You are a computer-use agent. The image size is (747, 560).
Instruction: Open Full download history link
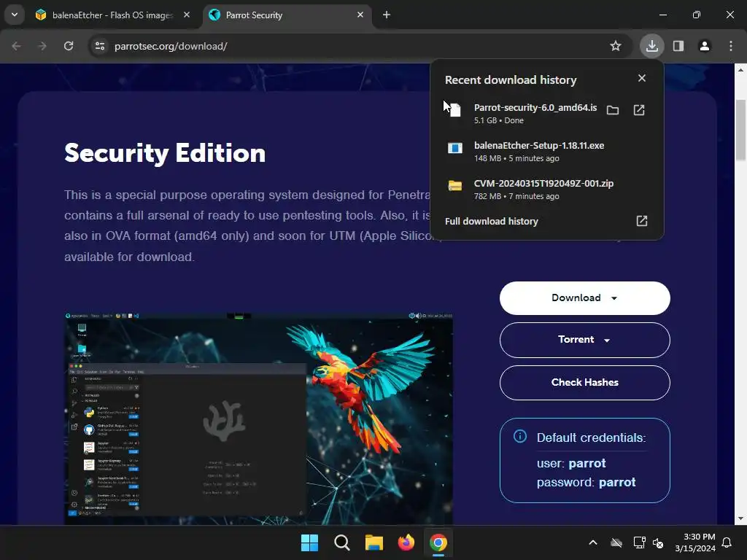pos(491,222)
